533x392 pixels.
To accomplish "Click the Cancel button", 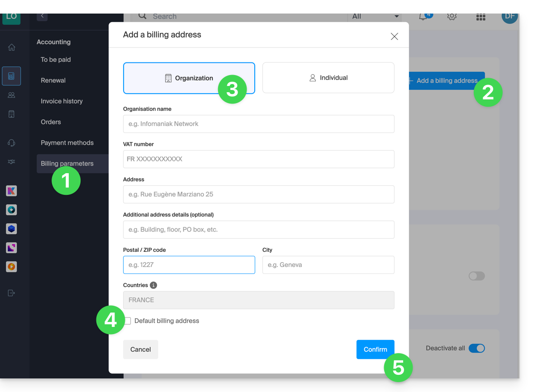I will (140, 349).
